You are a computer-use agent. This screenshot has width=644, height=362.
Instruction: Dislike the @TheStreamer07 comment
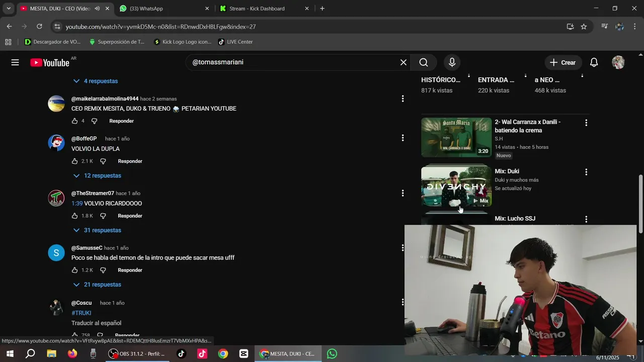[103, 216]
